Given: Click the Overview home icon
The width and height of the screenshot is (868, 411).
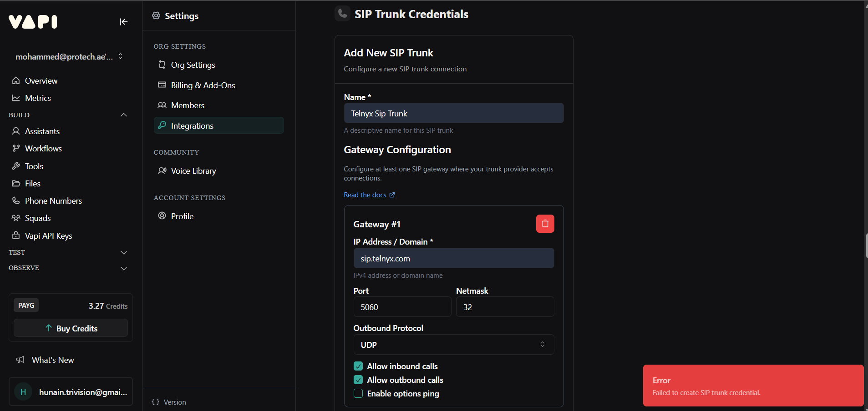Looking at the screenshot, I should [16, 80].
